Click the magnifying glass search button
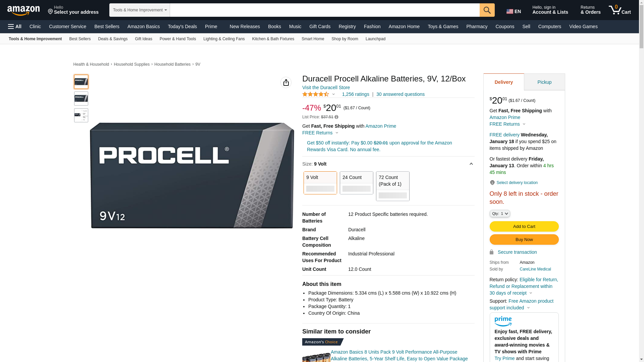 [487, 10]
